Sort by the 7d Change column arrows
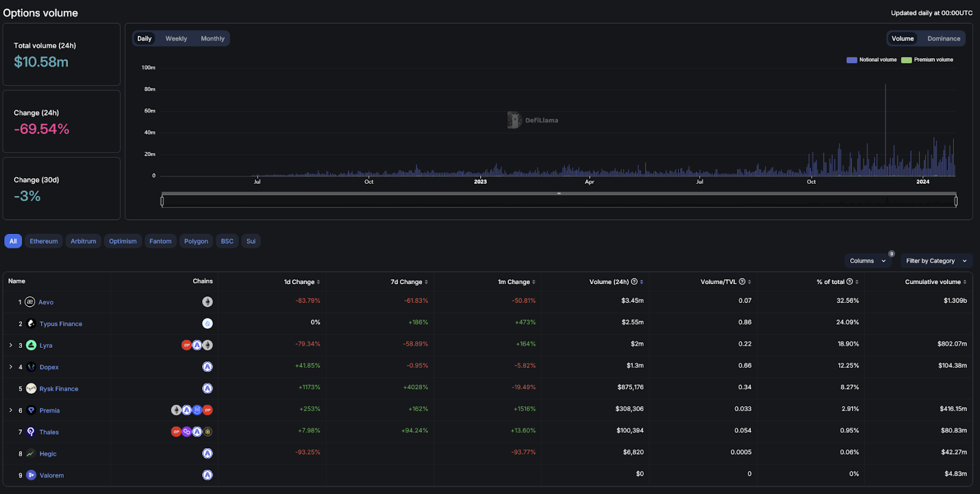Viewport: 980px width, 494px height. point(426,282)
